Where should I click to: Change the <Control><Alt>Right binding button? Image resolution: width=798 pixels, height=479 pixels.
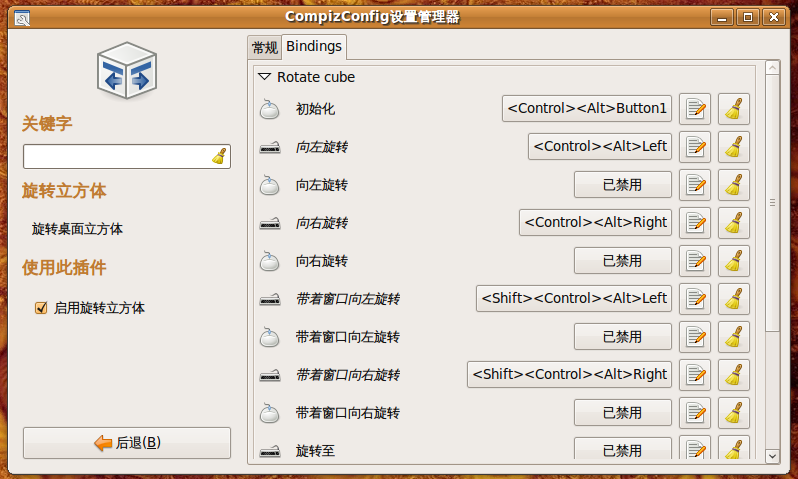pos(595,222)
